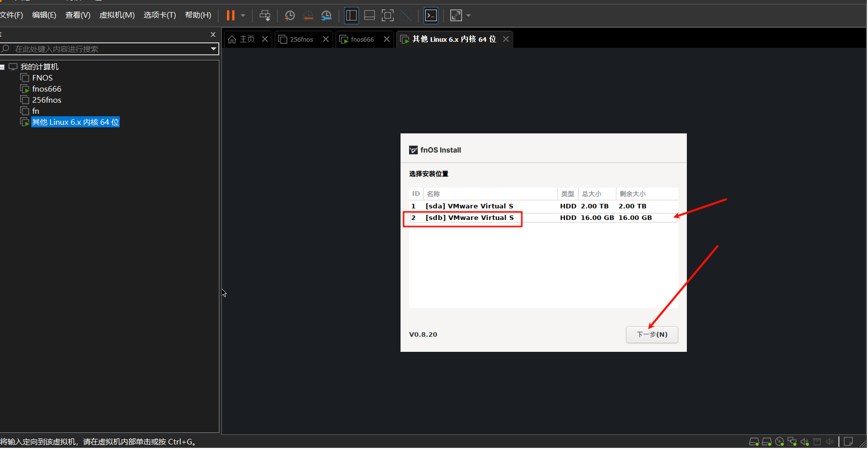868x451 pixels.
Task: Click the 剩余大小 column header
Action: pyautogui.click(x=647, y=194)
